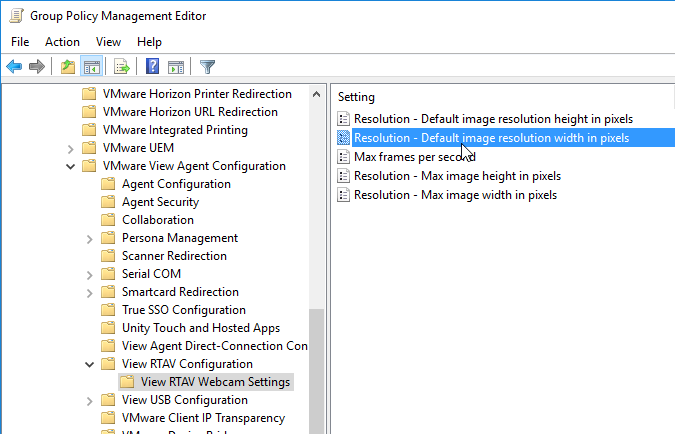Click tree scrollbar up arrow
Screen dimensions: 675x434
pyautogui.click(x=316, y=94)
